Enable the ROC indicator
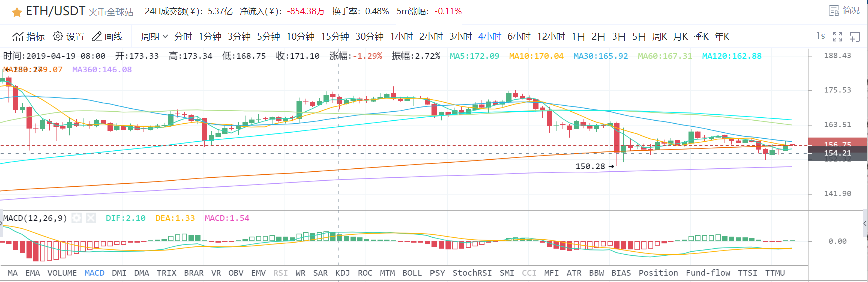 pyautogui.click(x=365, y=273)
